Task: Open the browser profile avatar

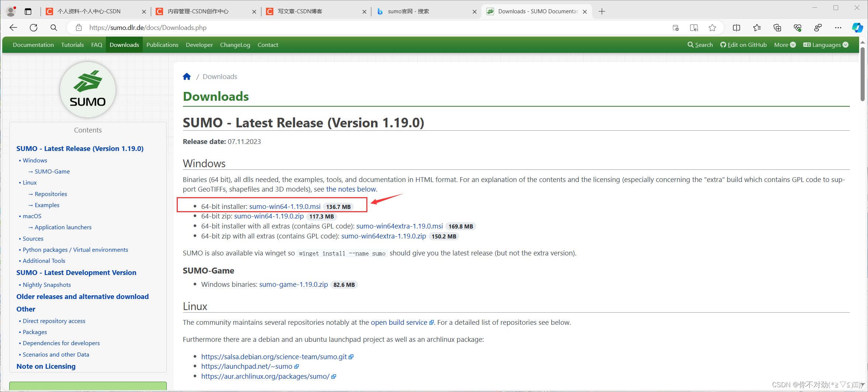Action: coord(11,11)
